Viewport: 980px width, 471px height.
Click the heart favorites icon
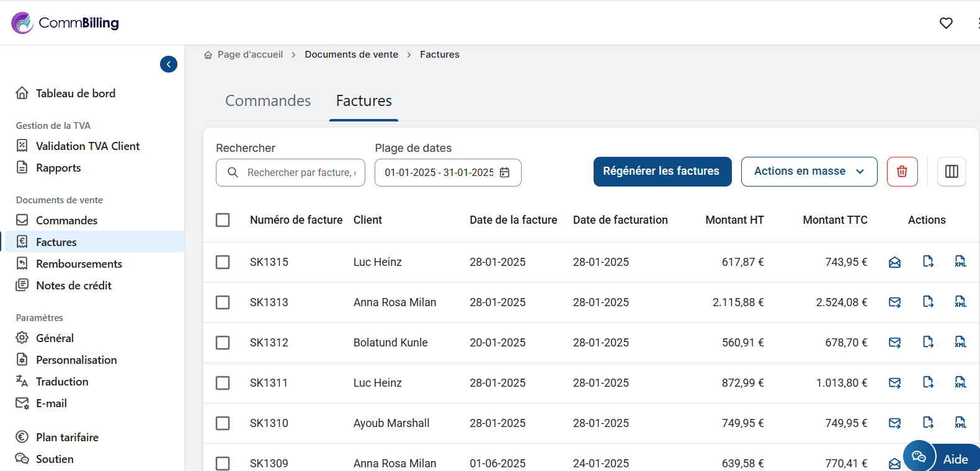point(946,23)
